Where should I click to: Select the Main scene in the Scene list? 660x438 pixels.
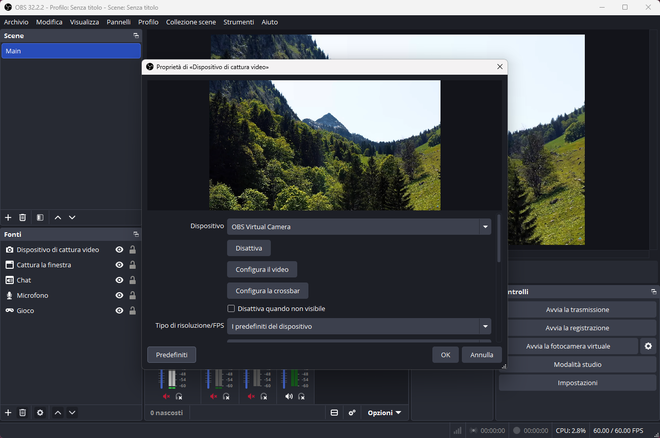click(71, 51)
